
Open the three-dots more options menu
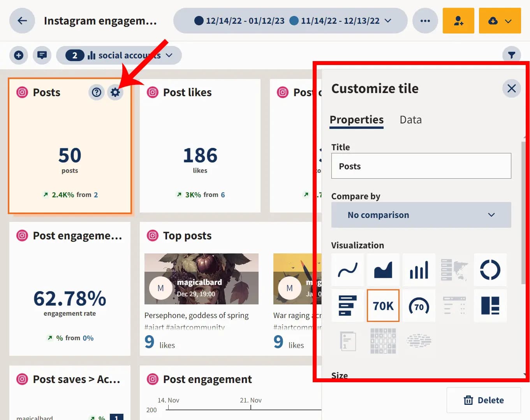pos(425,21)
